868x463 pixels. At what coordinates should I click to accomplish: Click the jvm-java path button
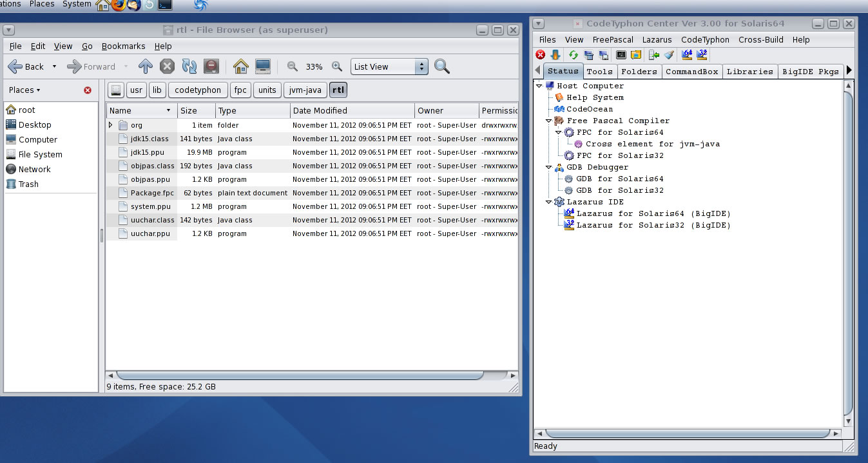click(x=305, y=90)
